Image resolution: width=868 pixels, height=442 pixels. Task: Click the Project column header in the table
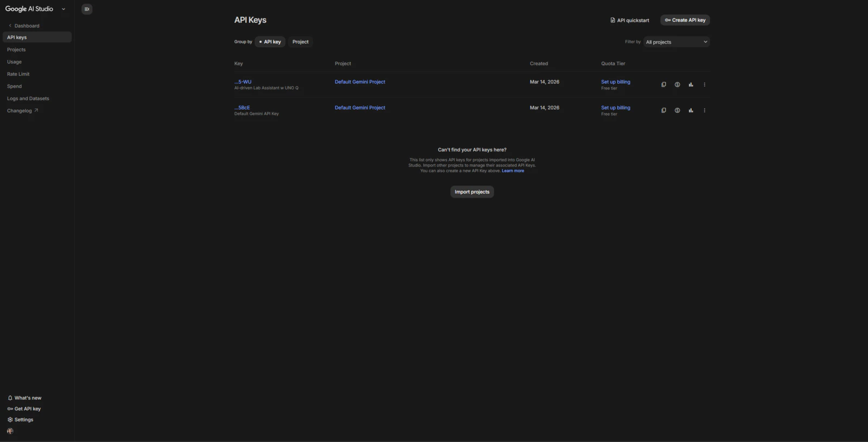coord(343,63)
